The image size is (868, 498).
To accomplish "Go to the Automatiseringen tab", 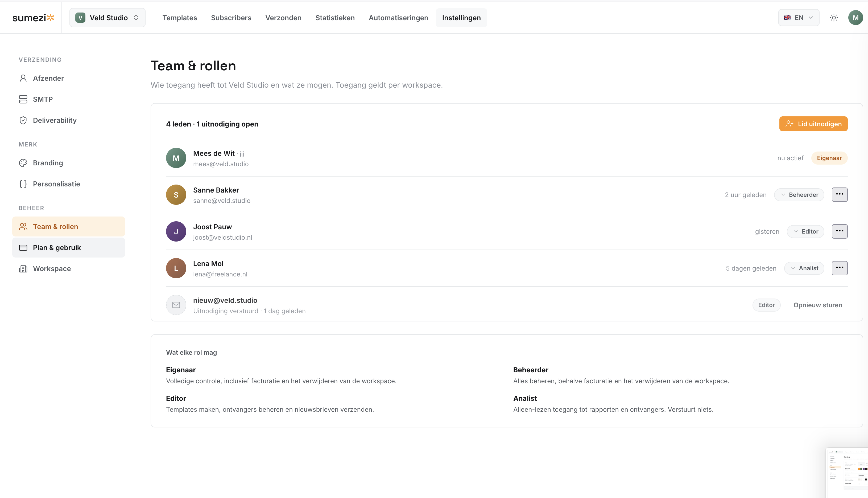I will [398, 18].
